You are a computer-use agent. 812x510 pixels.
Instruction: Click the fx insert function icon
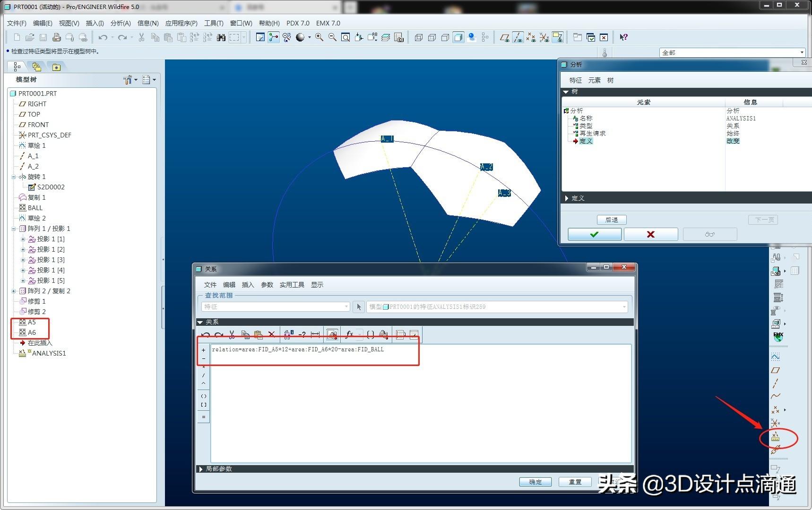click(350, 334)
